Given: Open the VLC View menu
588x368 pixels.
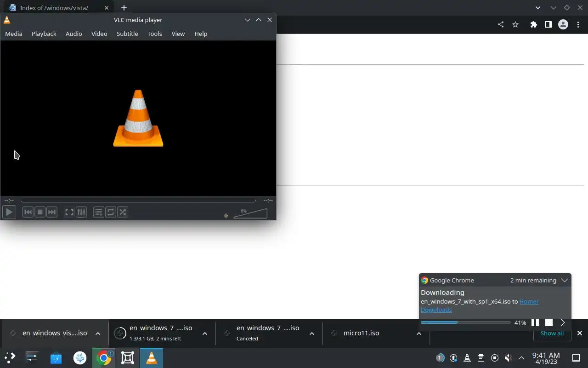Looking at the screenshot, I should 178,34.
